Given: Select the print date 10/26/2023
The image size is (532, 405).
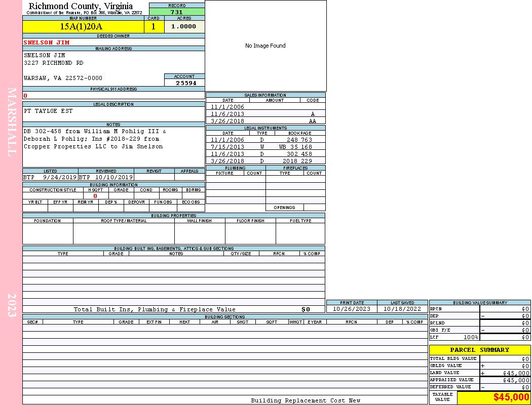Looking at the screenshot, I should point(351,309).
